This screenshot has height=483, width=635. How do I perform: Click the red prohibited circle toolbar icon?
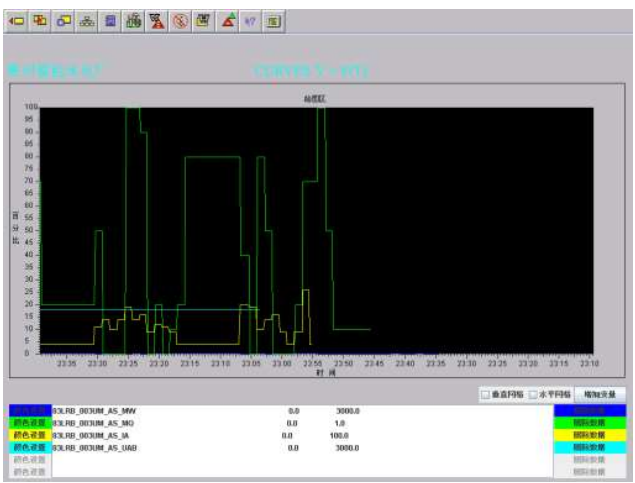pos(181,21)
